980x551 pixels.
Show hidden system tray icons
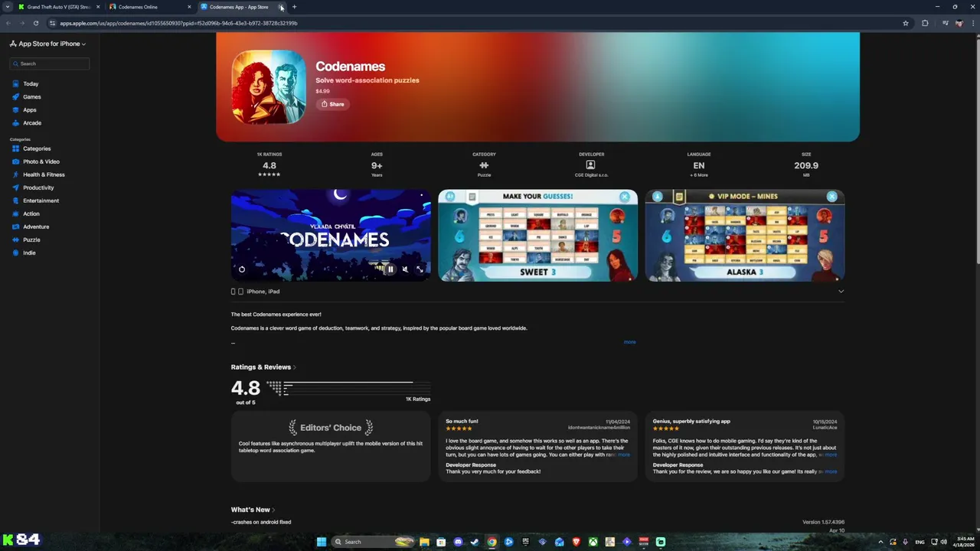[x=880, y=542]
